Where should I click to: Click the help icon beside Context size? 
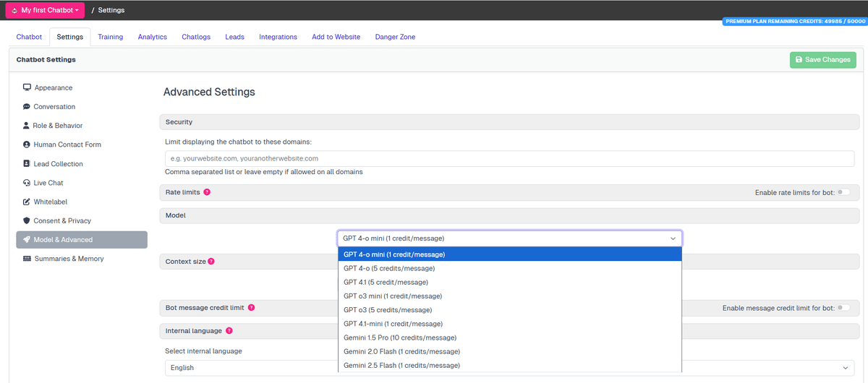click(x=211, y=262)
